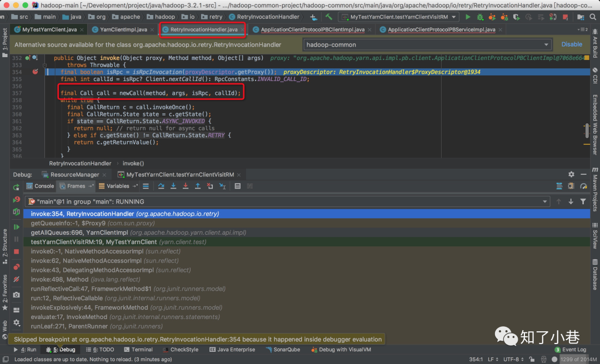600x364 pixels.
Task: Open run configuration dropdown MyTestYarnClient.testYarnClientVisitRM
Action: pos(398,17)
